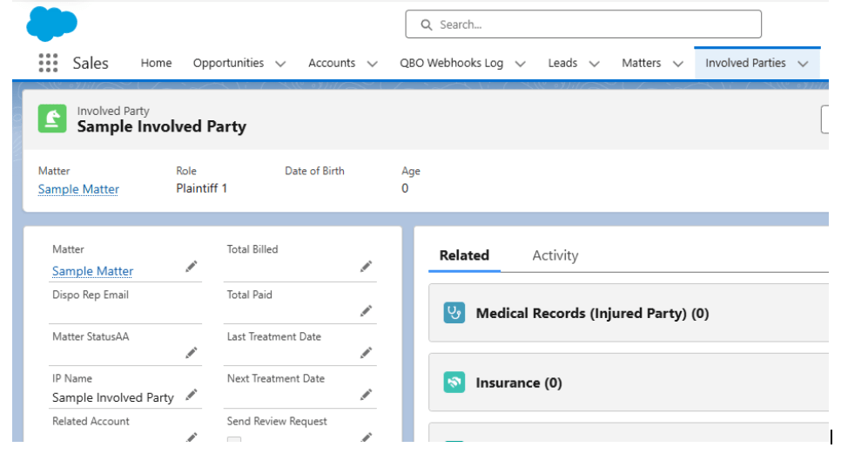Switch to the Related tab
Screen dimensions: 868x461
[464, 255]
